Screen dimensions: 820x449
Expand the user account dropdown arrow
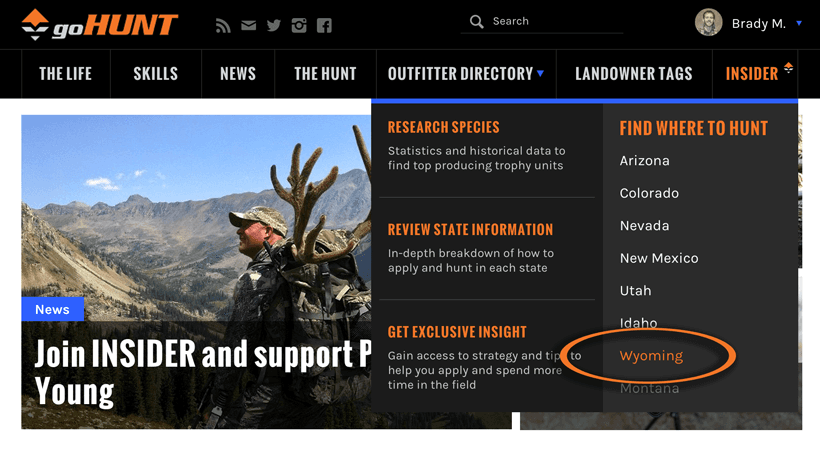pyautogui.click(x=799, y=23)
